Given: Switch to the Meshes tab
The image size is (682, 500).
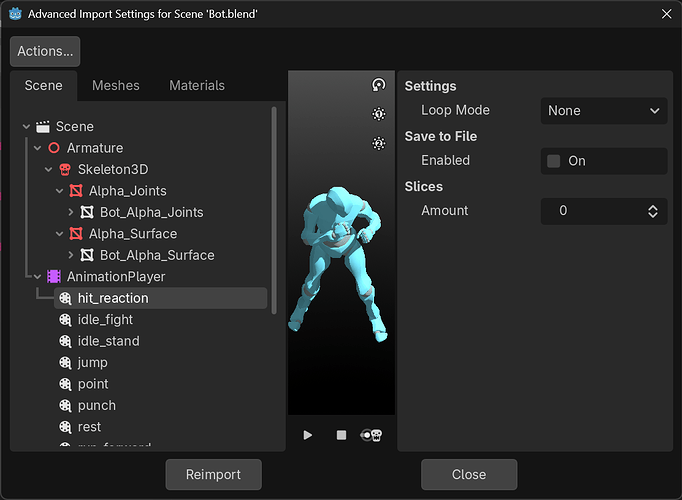Looking at the screenshot, I should 116,86.
